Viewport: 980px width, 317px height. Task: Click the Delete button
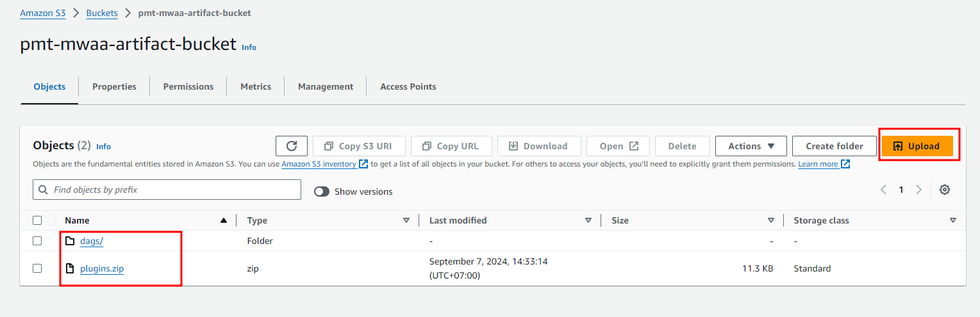(682, 146)
